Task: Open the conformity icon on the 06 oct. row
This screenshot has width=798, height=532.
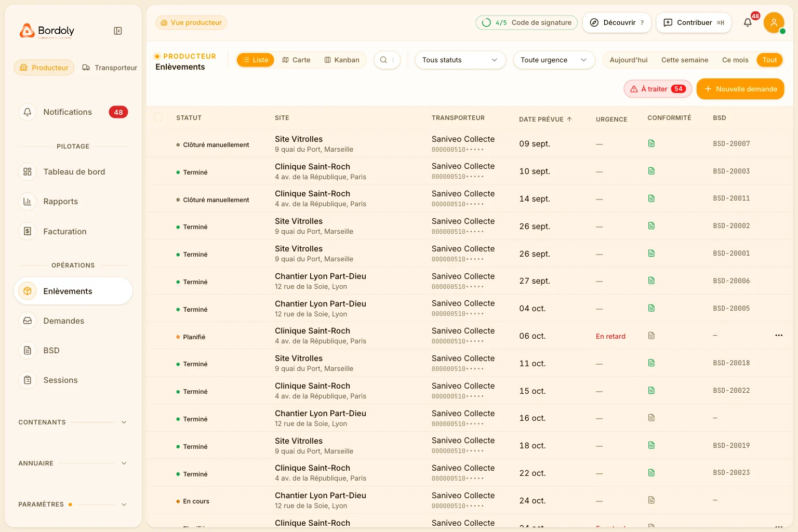Action: tap(651, 336)
